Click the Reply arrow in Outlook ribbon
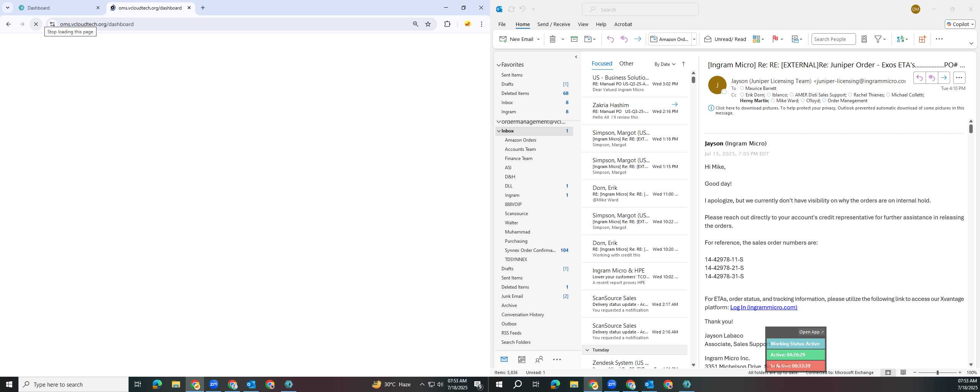Viewport: 980px width, 392px height. pos(610,39)
